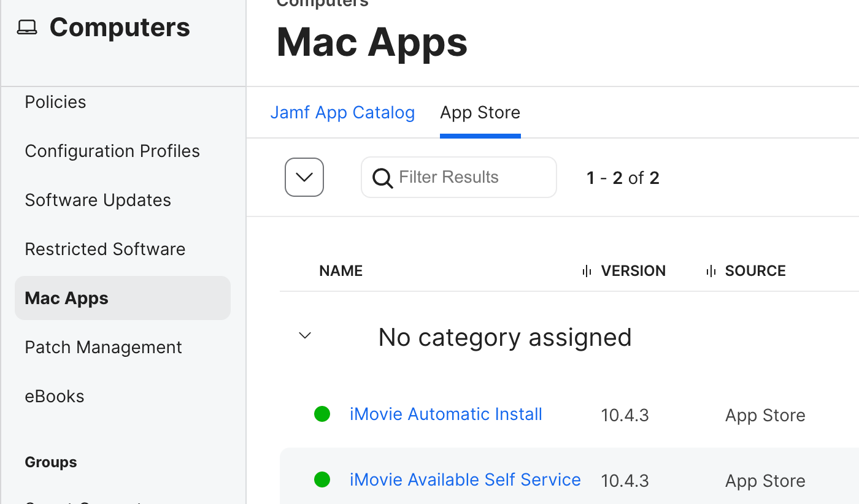859x504 pixels.
Task: Click the SOURCE column sort handle icon
Action: click(x=711, y=271)
